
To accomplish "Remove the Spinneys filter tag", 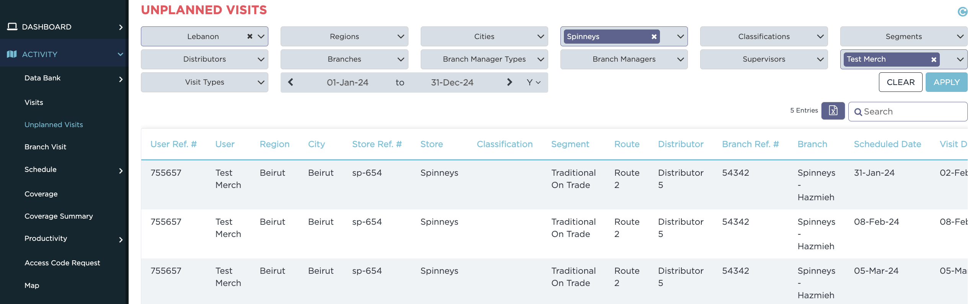I will [x=654, y=37].
